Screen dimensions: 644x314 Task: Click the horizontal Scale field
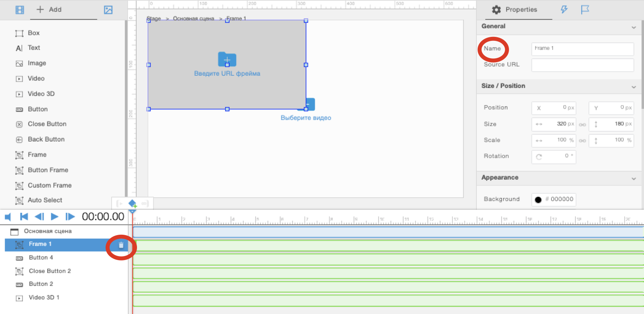(x=553, y=140)
